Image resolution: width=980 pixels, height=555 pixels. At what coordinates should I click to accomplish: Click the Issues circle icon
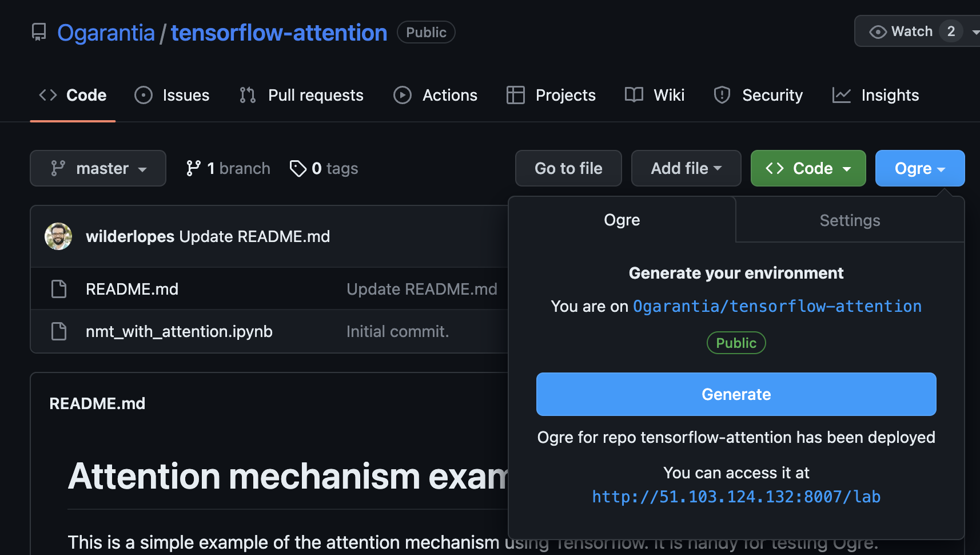pyautogui.click(x=144, y=95)
